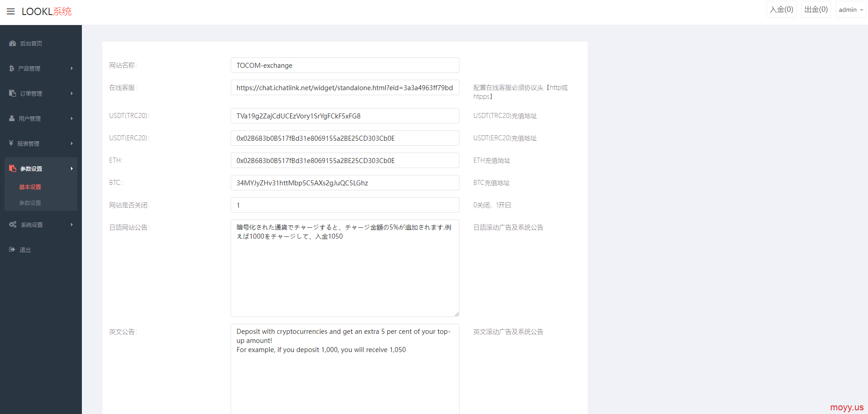Image resolution: width=868 pixels, height=414 pixels.
Task: Open the 报表管理 menu label
Action: point(28,143)
